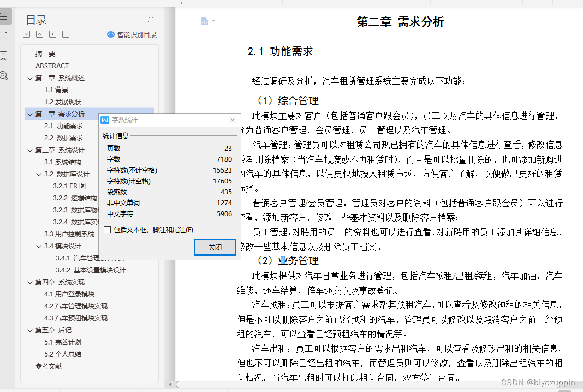This screenshot has height=392, width=583.
Task: Go to 3.2.2 逻辑结构 heading
Action: 75,198
